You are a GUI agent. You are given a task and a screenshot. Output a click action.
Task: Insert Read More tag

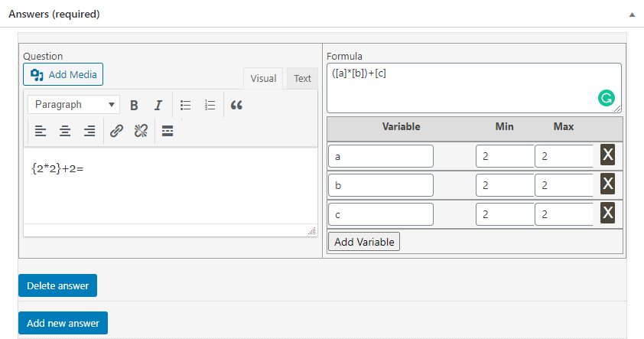click(x=168, y=131)
